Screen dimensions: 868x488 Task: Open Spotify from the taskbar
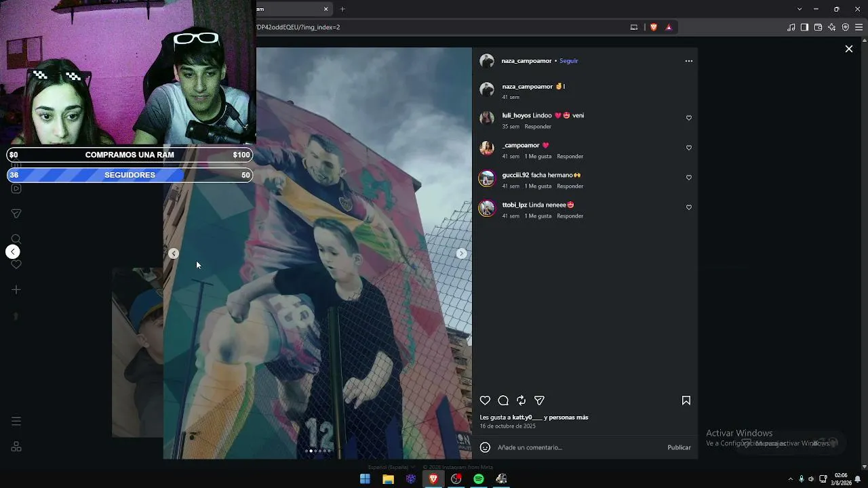tap(479, 479)
